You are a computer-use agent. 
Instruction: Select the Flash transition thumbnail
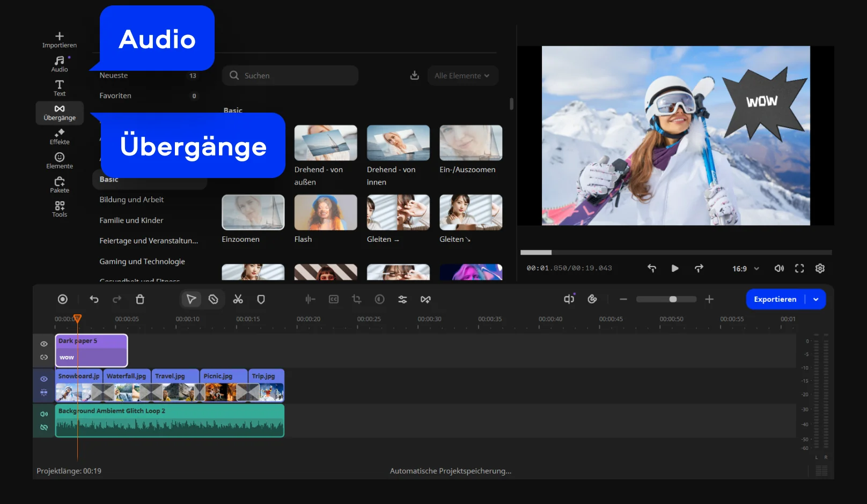point(326,212)
